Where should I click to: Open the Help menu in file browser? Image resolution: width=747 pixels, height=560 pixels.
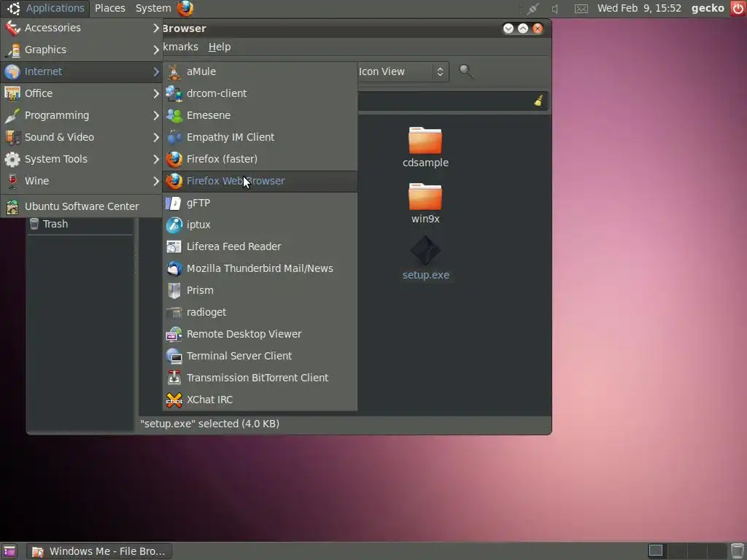[x=220, y=47]
